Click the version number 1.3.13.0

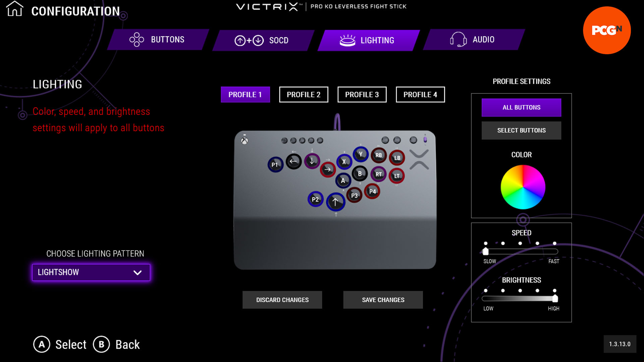pyautogui.click(x=620, y=344)
